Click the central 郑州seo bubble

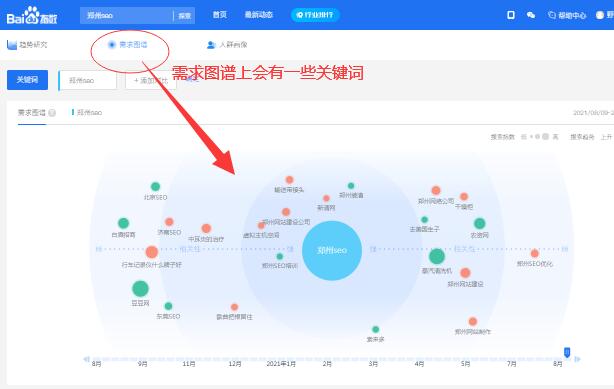pyautogui.click(x=332, y=250)
